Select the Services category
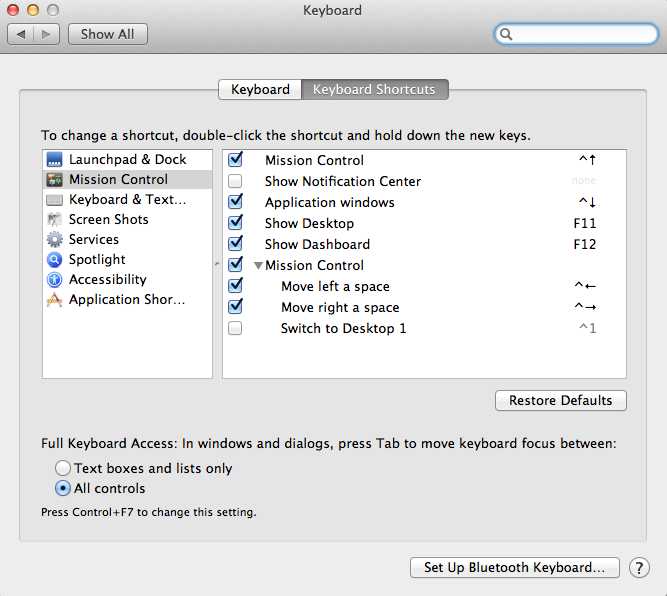The width and height of the screenshot is (667, 596). [128, 240]
